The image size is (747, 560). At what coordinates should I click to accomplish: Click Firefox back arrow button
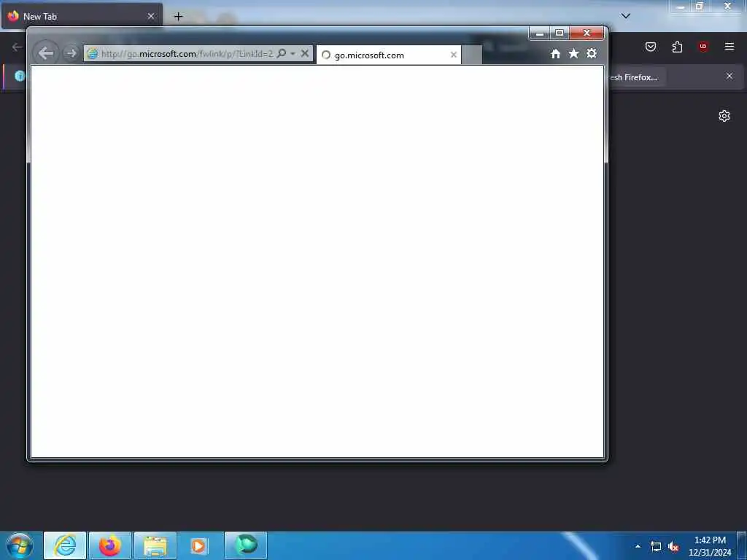[18, 47]
